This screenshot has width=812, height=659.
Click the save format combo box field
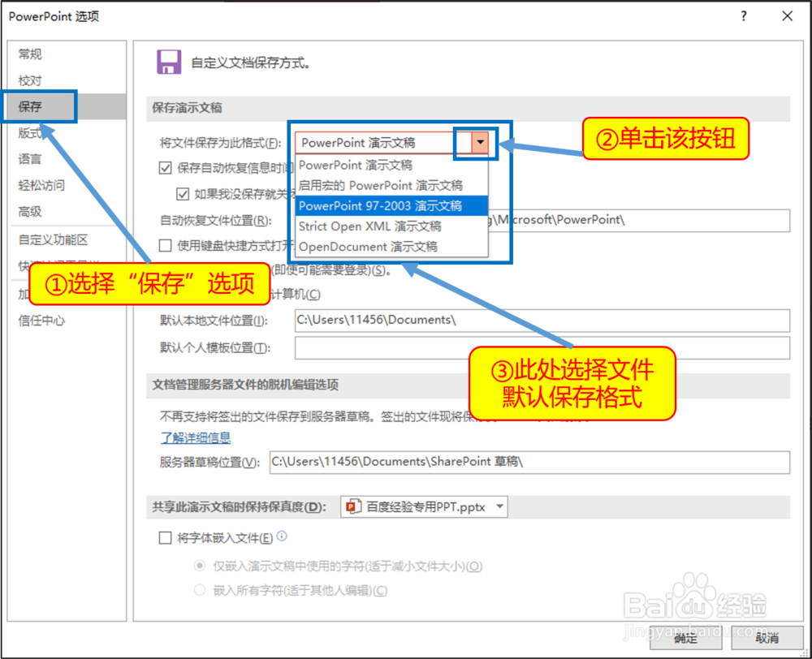[x=391, y=142]
